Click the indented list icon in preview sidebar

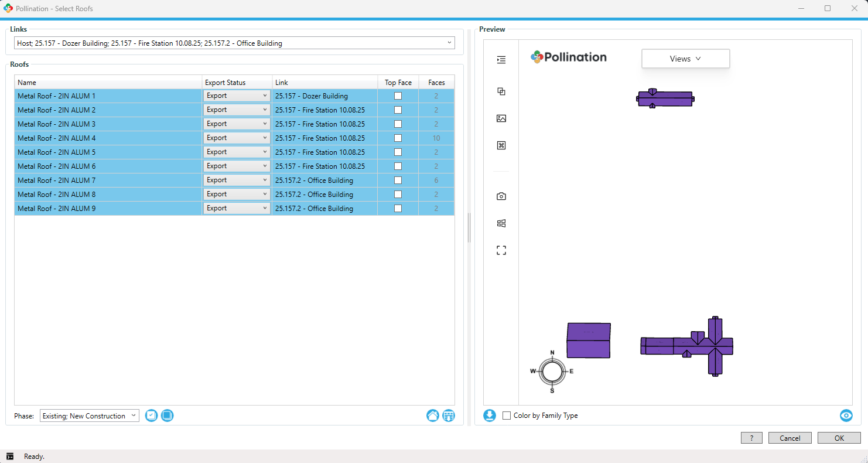click(501, 60)
